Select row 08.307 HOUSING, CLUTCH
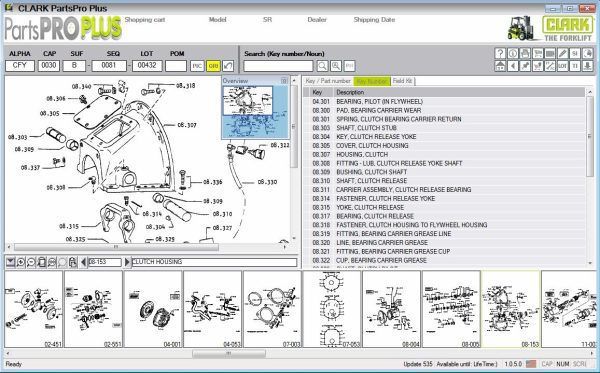Screen dimensions: 600x373 pyautogui.click(x=444, y=154)
